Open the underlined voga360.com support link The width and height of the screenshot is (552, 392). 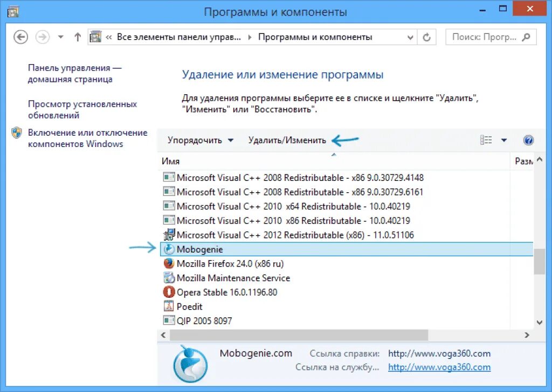tap(439, 367)
